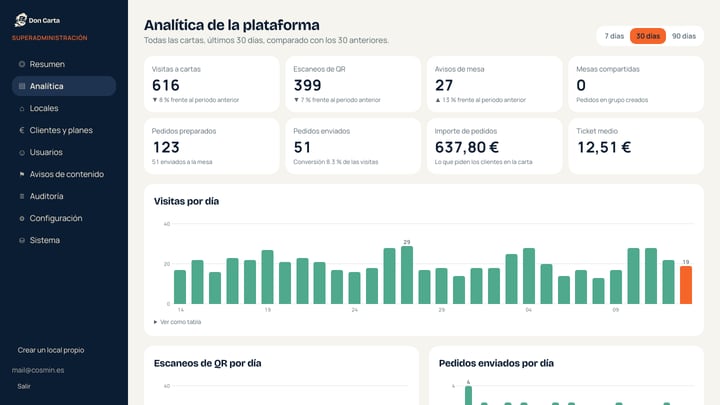
Task: Click the Visitas a cartas card value 616
Action: (166, 85)
